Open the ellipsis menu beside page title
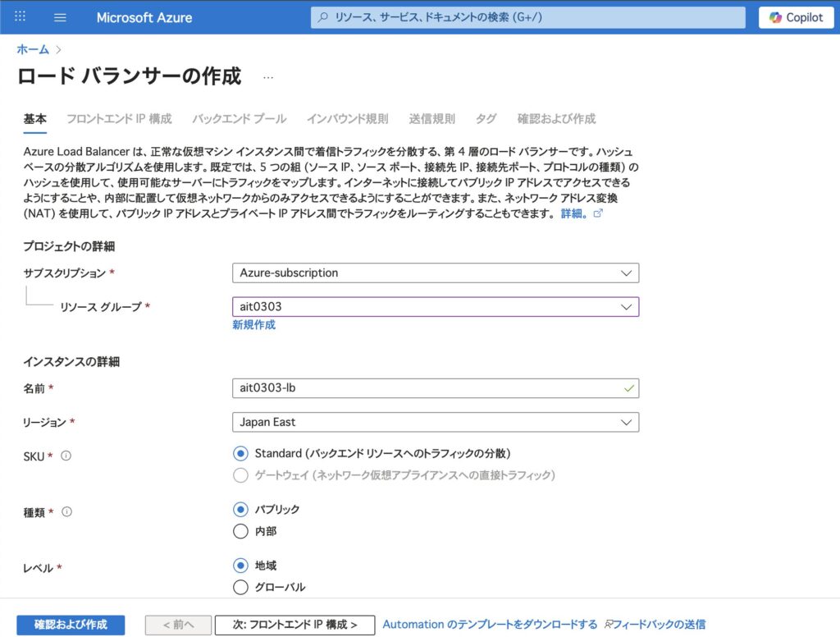The height and width of the screenshot is (637, 840). coord(268,77)
